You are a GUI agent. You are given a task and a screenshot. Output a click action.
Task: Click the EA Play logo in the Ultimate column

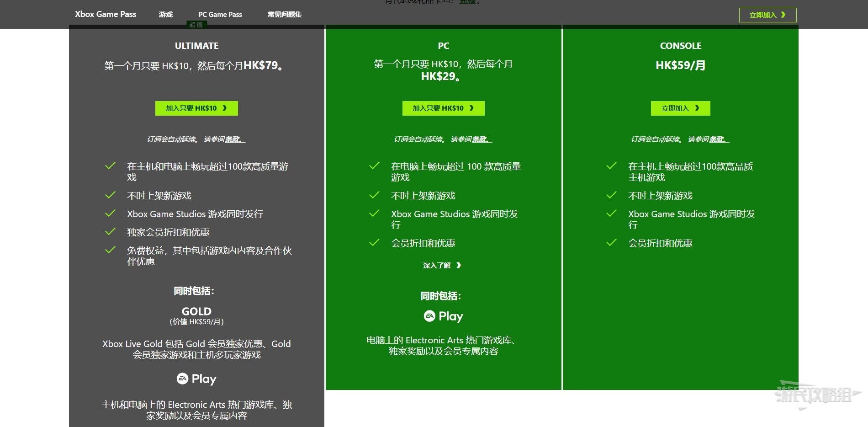196,379
